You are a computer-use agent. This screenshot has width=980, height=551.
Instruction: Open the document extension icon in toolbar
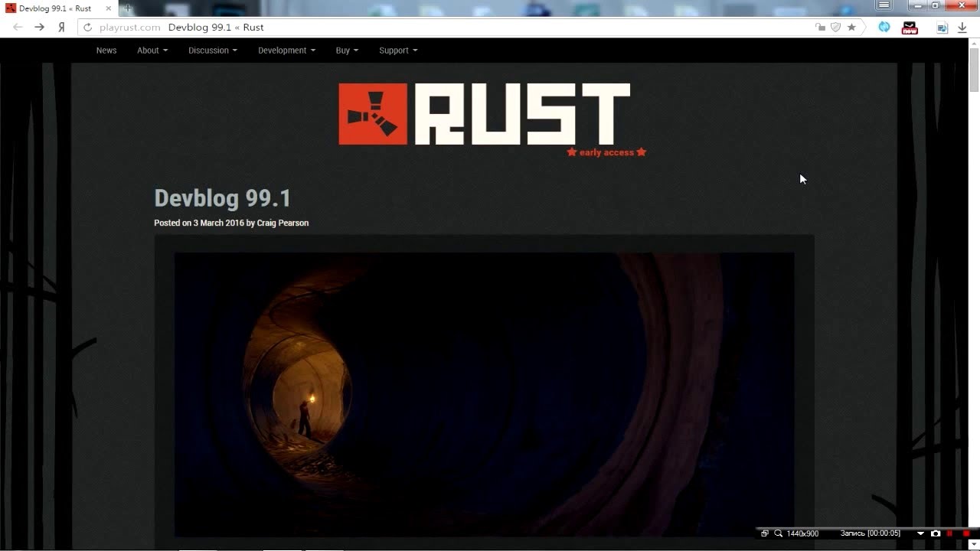(x=942, y=28)
